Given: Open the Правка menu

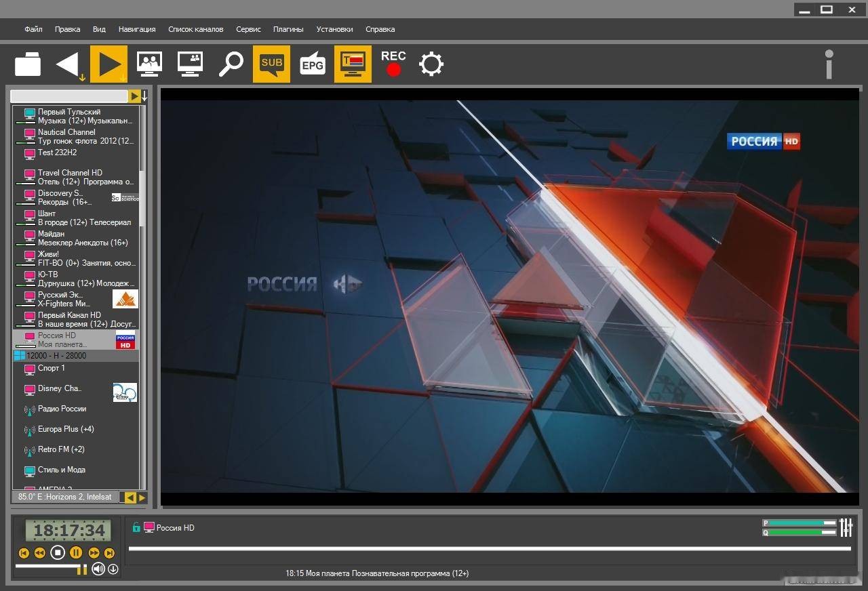Looking at the screenshot, I should [x=67, y=29].
